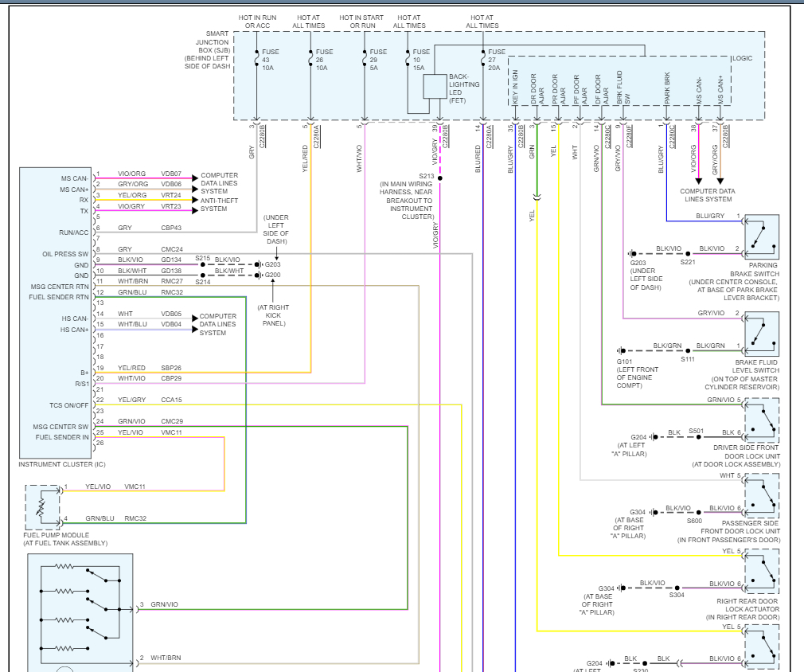This screenshot has width=804, height=672.
Task: Click the Driver Side Front Door Lock Unit symbol
Action: pyautogui.click(x=762, y=422)
